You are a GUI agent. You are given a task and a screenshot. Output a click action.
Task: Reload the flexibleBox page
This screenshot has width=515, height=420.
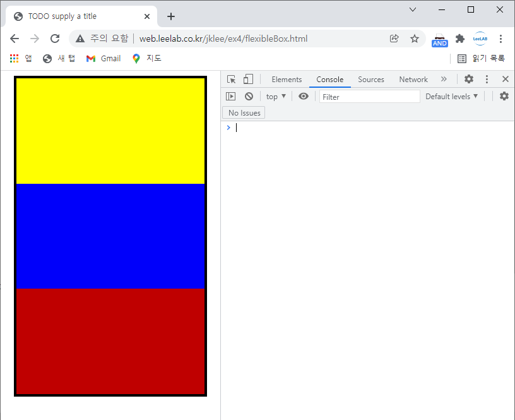point(55,39)
